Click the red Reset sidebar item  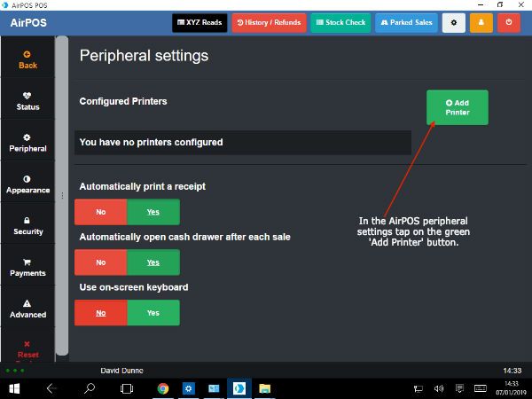pos(27,349)
